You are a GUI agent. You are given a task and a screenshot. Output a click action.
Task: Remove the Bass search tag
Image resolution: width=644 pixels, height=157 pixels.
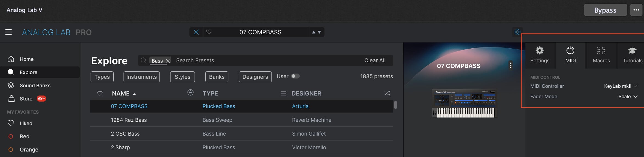168,61
